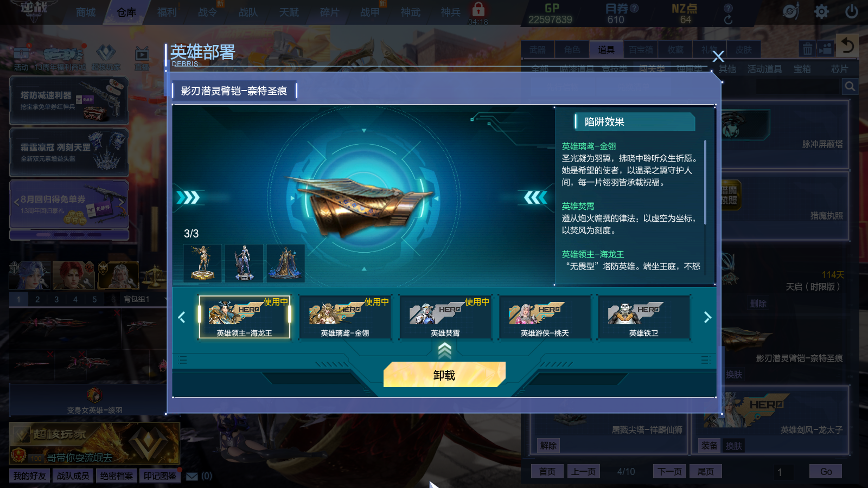Open the settings gear icon
The width and height of the screenshot is (868, 488).
(821, 11)
